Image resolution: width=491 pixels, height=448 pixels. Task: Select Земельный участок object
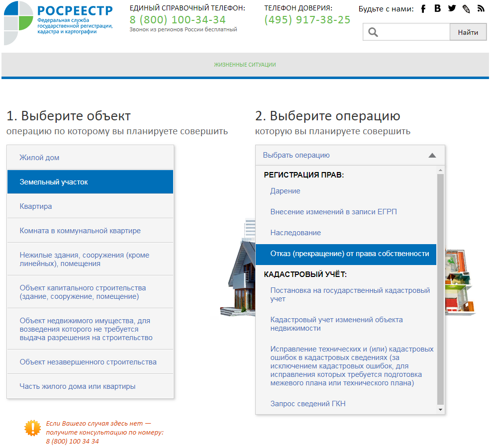pos(90,182)
